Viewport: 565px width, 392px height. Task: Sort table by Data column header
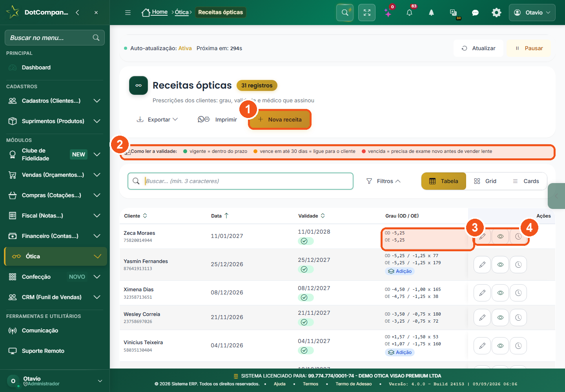coord(220,216)
